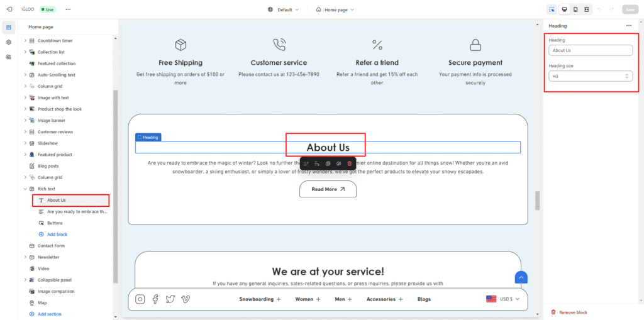Click Instagram icon in the preview footer

click(140, 299)
